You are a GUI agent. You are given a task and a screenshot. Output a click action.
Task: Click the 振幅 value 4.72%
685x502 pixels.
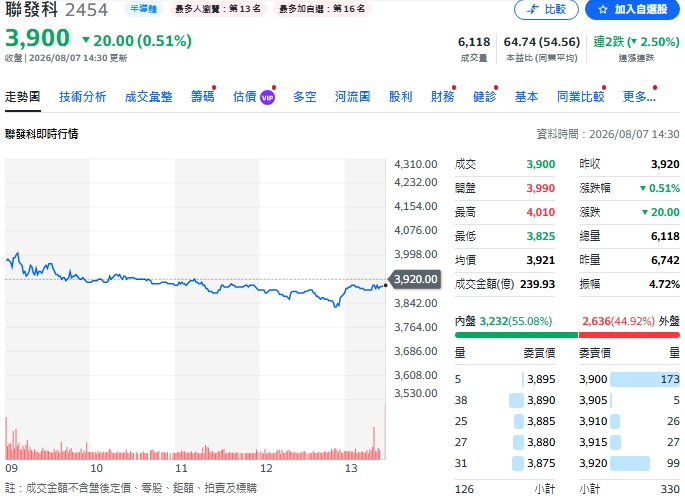664,284
